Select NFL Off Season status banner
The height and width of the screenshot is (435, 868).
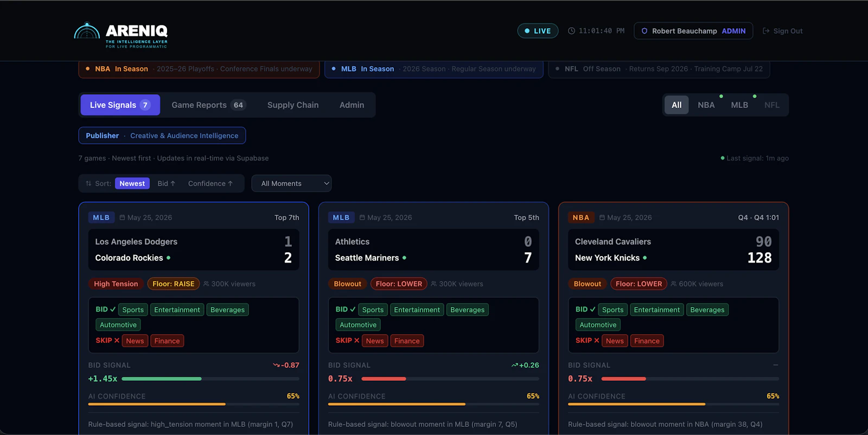click(659, 69)
